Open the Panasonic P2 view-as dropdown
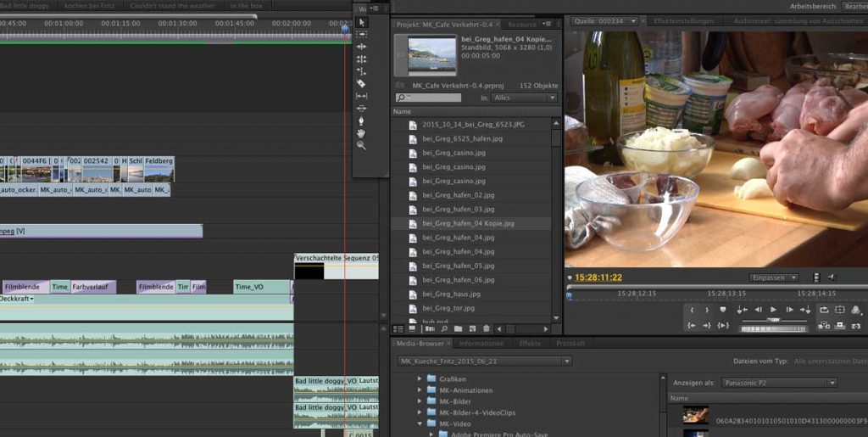 click(x=780, y=383)
